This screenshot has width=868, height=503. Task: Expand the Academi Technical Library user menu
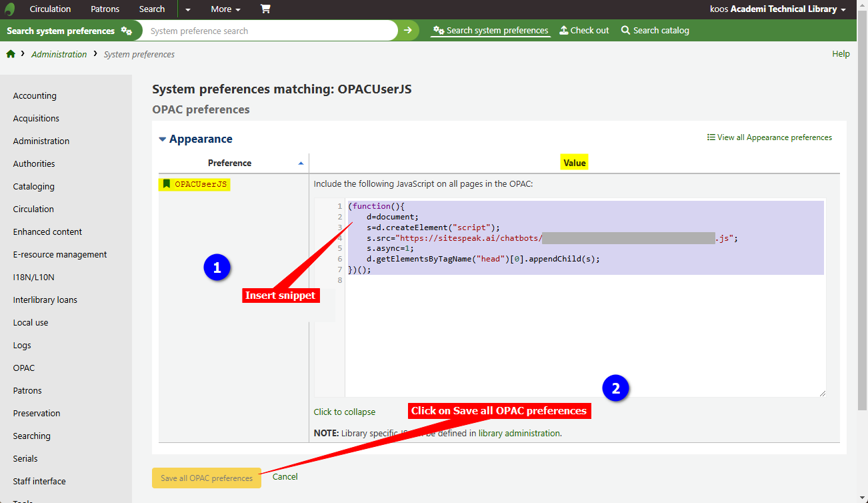pyautogui.click(x=777, y=9)
